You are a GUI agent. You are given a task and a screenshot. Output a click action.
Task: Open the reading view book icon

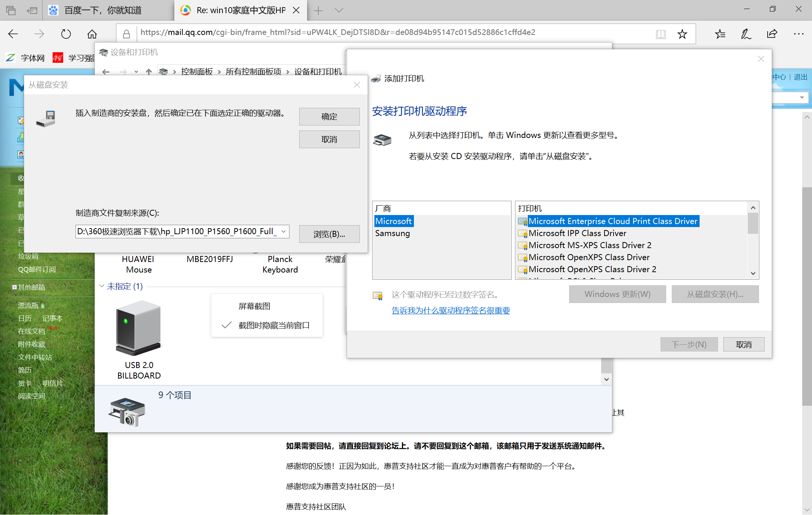(x=661, y=34)
